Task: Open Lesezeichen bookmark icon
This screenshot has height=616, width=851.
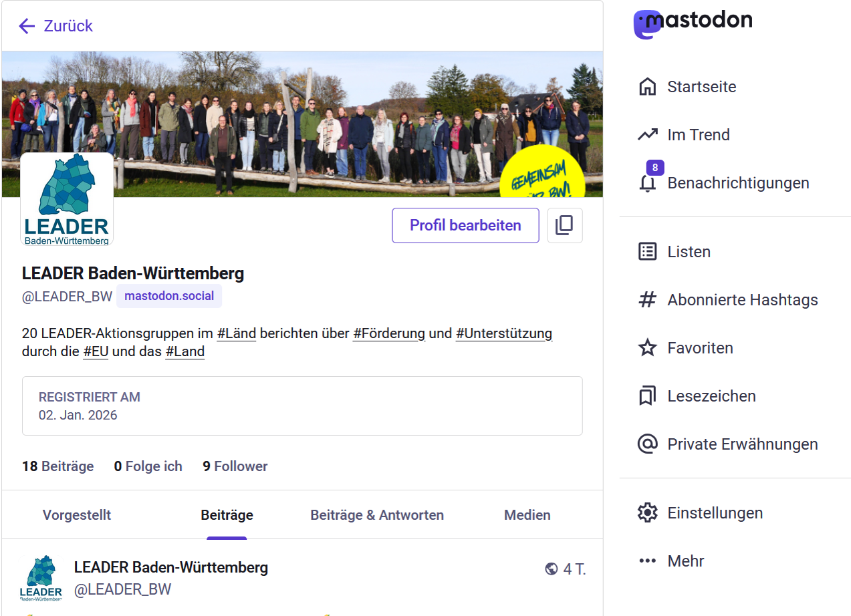Action: (647, 396)
